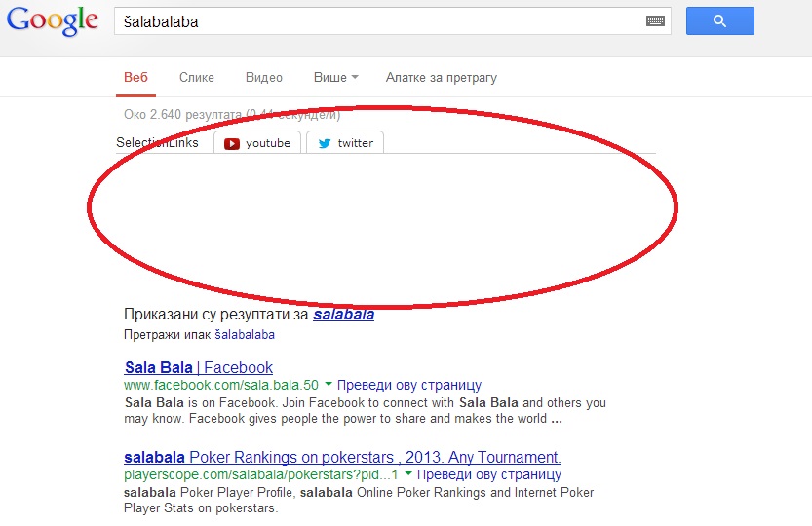Image resolution: width=812 pixels, height=526 pixels.
Task: Expand arrow next to playerscope.com URL
Action: click(x=408, y=473)
